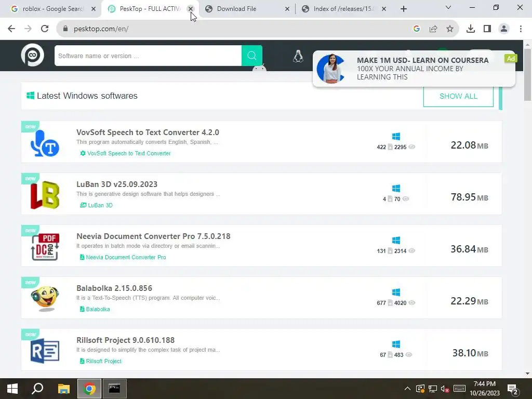Click the VovSoft Speech to Text app icon

[45, 143]
